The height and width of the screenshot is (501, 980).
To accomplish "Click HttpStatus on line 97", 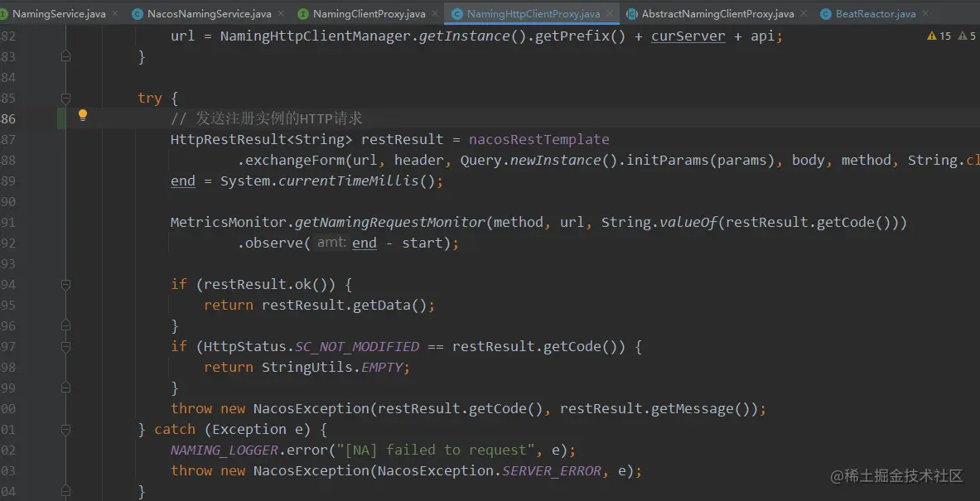I will (245, 346).
